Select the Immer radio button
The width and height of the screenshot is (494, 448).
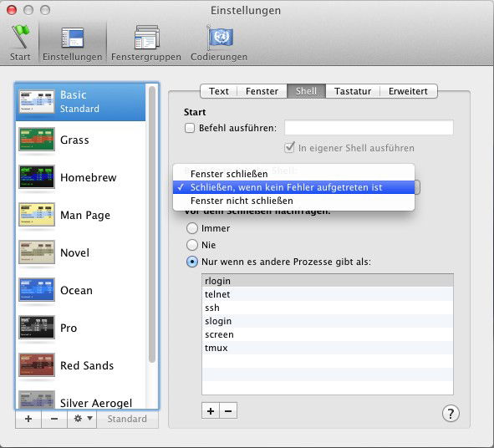(x=192, y=228)
